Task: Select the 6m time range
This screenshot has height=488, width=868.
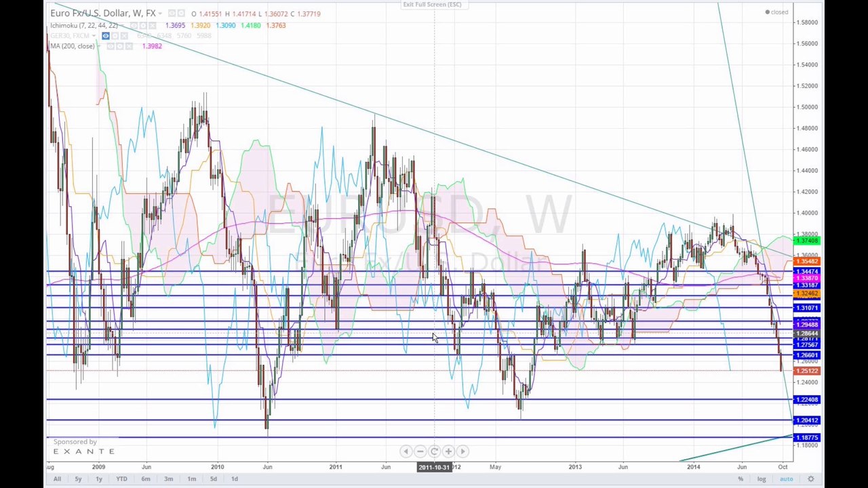Action: 146,479
